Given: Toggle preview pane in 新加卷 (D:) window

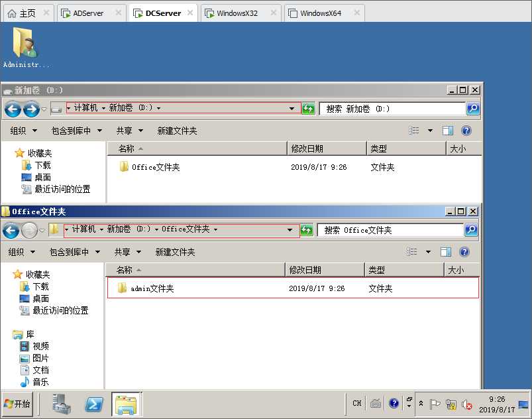Looking at the screenshot, I should (447, 131).
